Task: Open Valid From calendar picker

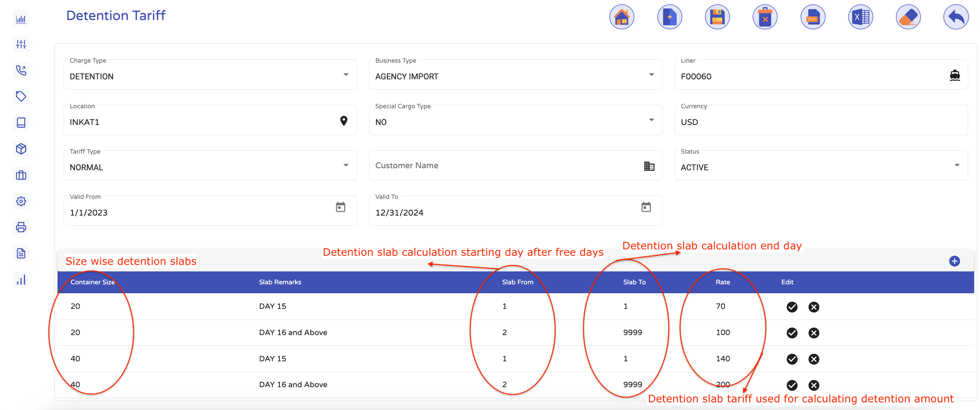Action: [x=340, y=207]
